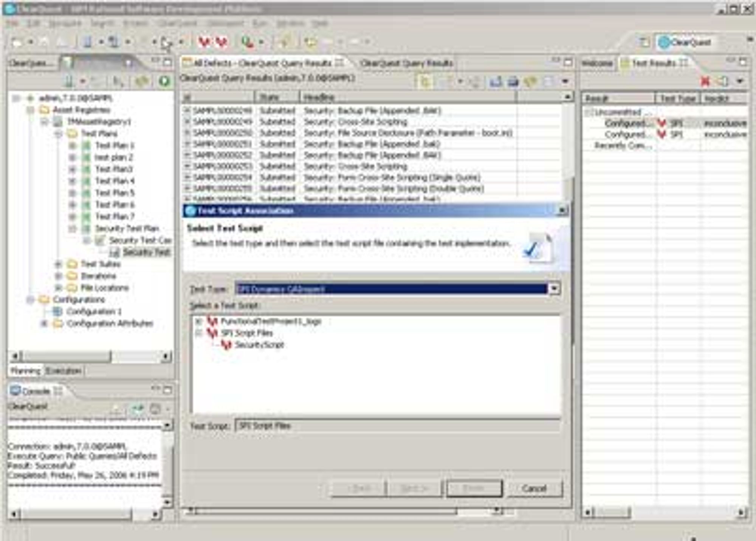Select Configuration 1 in the navigator tree

pos(94,311)
